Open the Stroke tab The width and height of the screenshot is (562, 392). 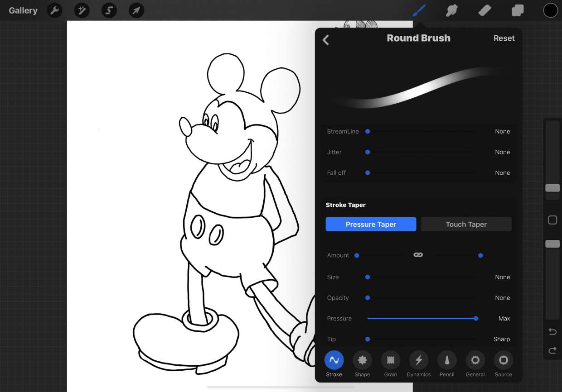[334, 364]
